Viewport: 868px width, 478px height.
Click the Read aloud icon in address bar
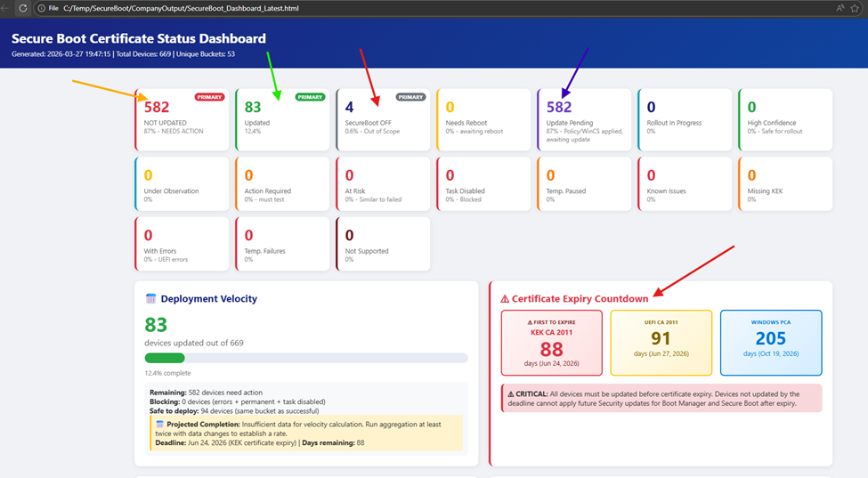(x=840, y=8)
